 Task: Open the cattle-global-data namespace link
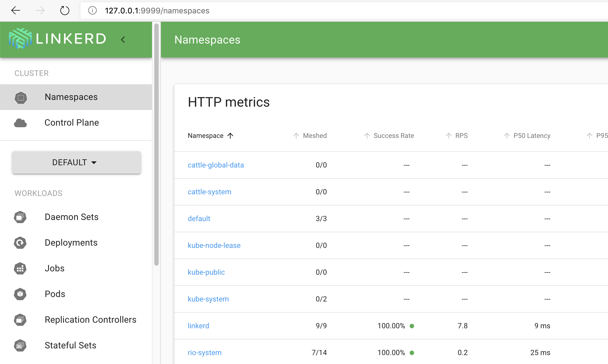(x=216, y=165)
